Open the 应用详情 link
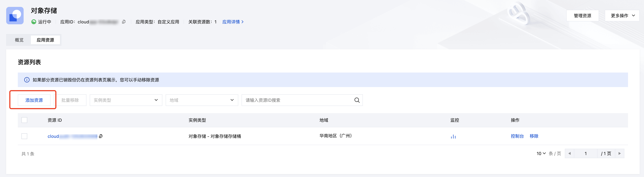Image resolution: width=644 pixels, height=177 pixels. click(x=233, y=22)
